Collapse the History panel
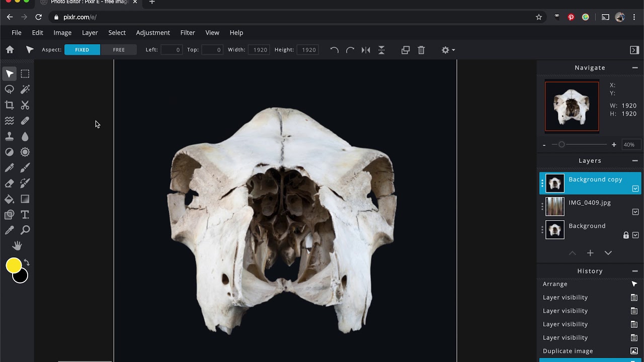This screenshot has width=644, height=362. (635, 271)
